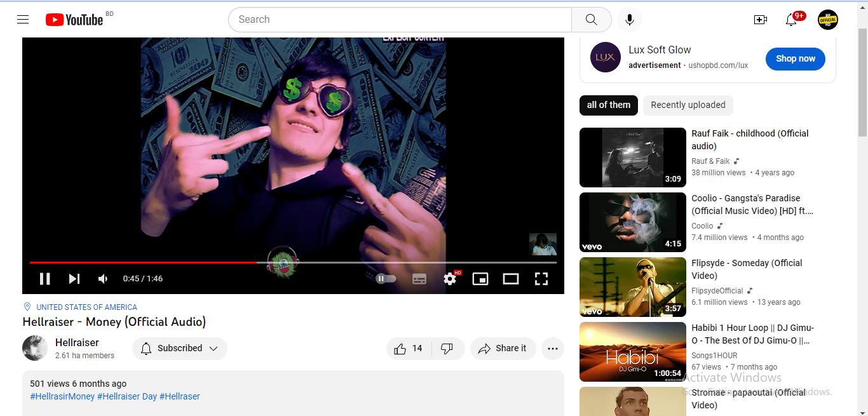Click the Shop now ad button
Image resolution: width=868 pixels, height=416 pixels.
click(796, 58)
